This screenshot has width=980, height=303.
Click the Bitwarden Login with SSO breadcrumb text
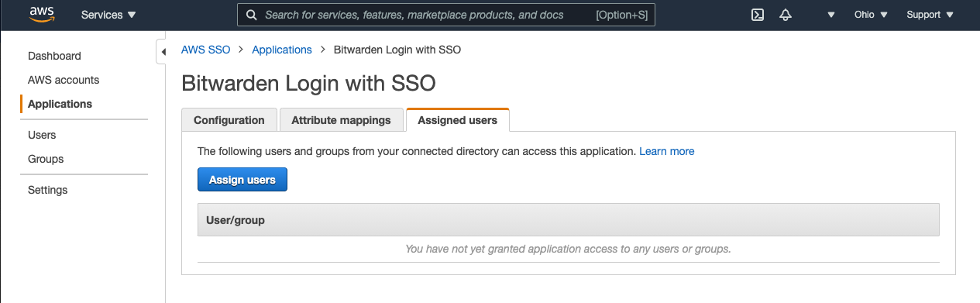point(397,50)
